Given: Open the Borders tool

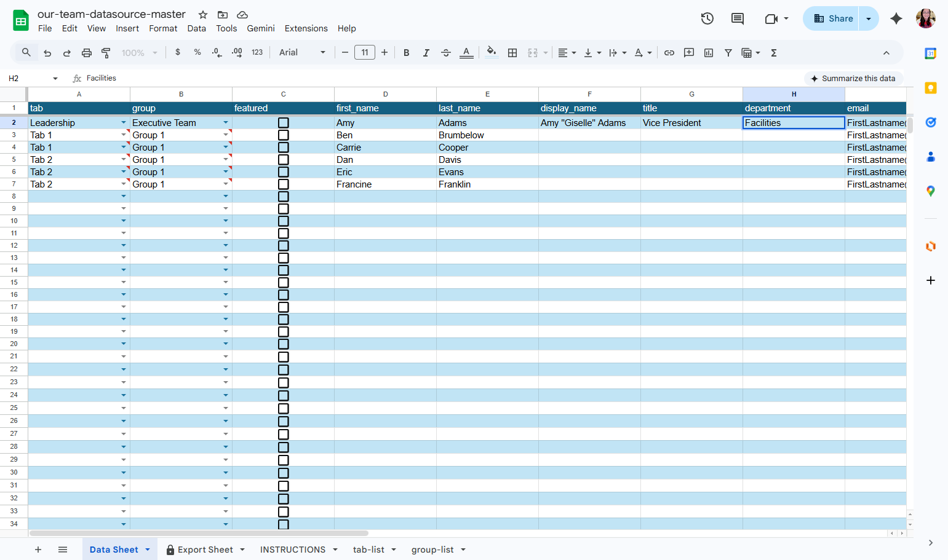Looking at the screenshot, I should click(x=512, y=53).
